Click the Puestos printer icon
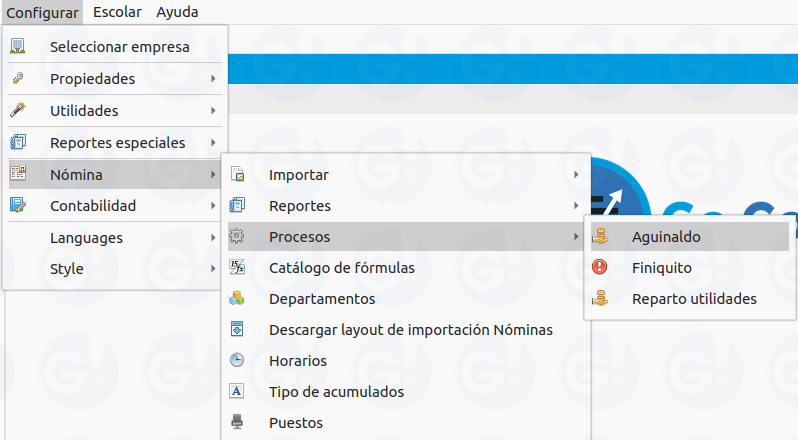The height and width of the screenshot is (440, 798). point(237,423)
